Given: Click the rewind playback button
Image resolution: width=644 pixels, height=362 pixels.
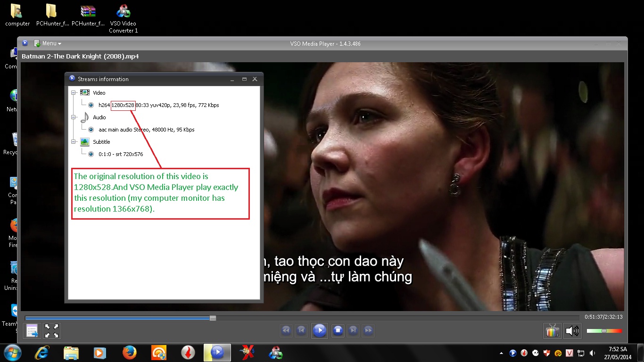Looking at the screenshot, I should tap(286, 330).
